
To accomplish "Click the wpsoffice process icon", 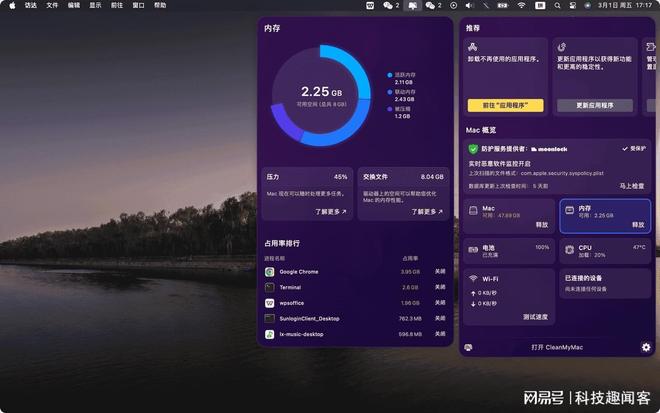I will point(270,303).
